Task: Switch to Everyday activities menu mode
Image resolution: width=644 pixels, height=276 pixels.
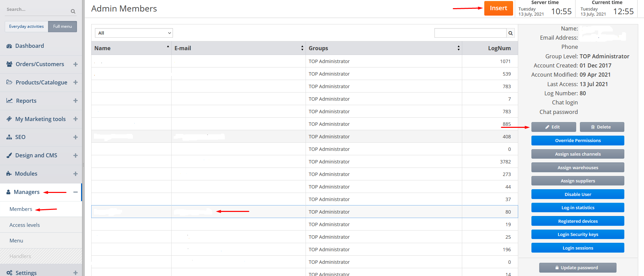Action: coord(26,26)
